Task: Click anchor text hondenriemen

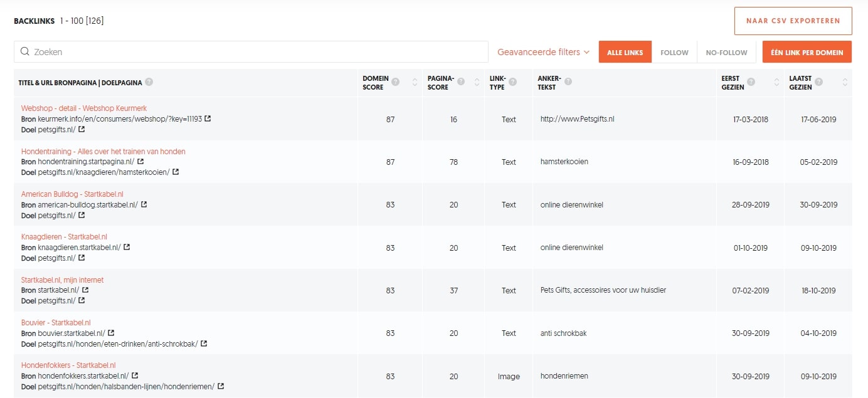Action: pyautogui.click(x=564, y=376)
